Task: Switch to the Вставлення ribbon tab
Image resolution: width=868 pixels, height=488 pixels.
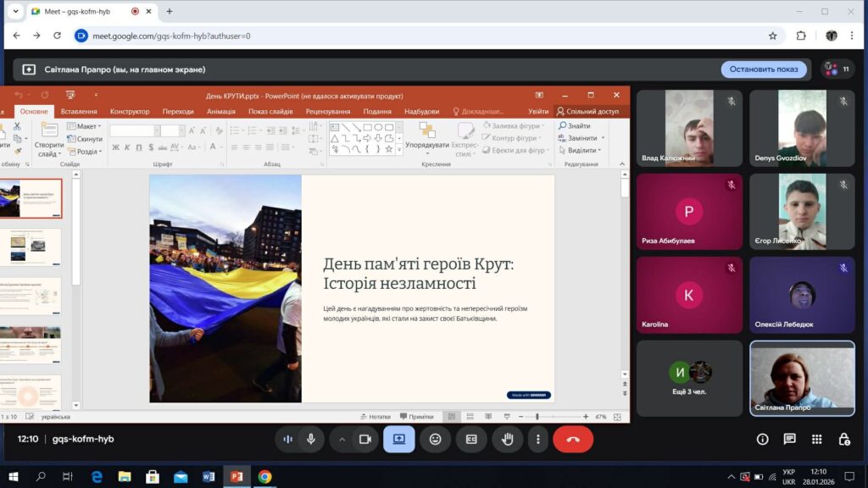Action: point(79,111)
